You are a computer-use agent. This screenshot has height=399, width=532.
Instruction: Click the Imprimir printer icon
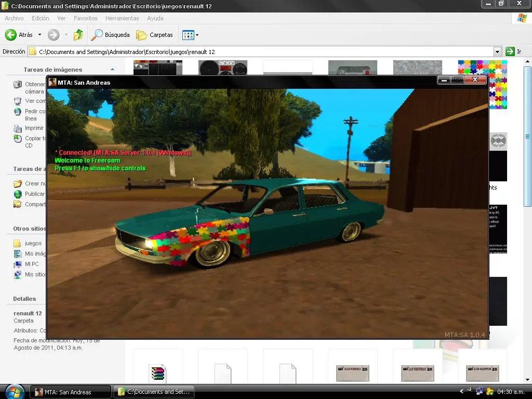pos(18,128)
